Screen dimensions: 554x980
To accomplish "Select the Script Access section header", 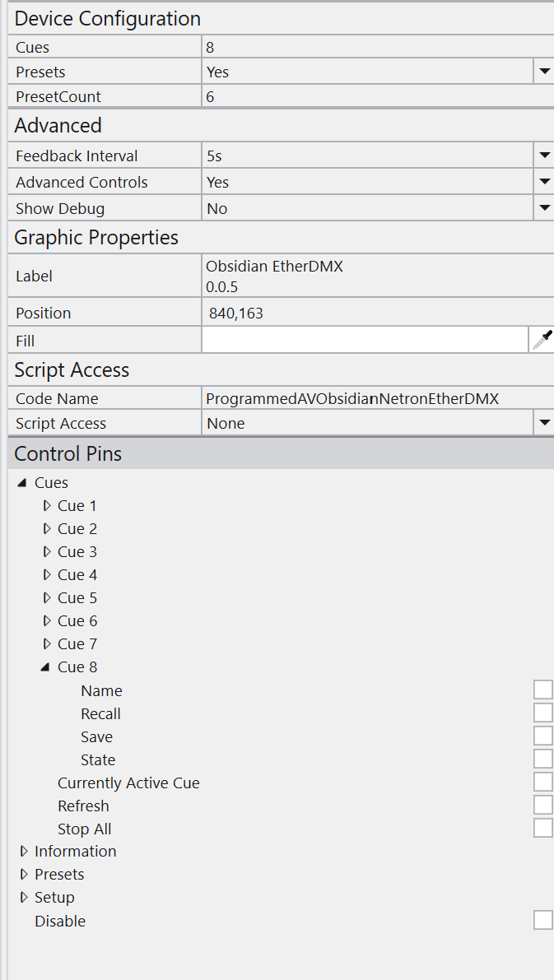I will point(281,370).
